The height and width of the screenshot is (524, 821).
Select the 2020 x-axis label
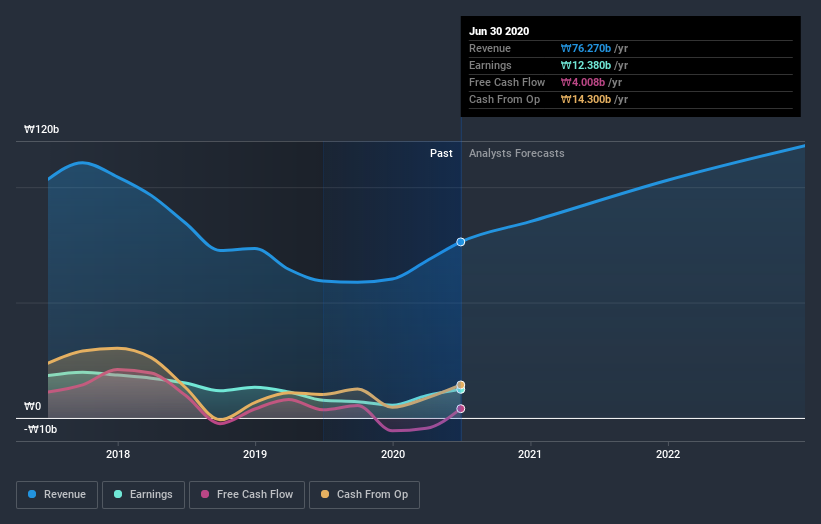click(393, 454)
